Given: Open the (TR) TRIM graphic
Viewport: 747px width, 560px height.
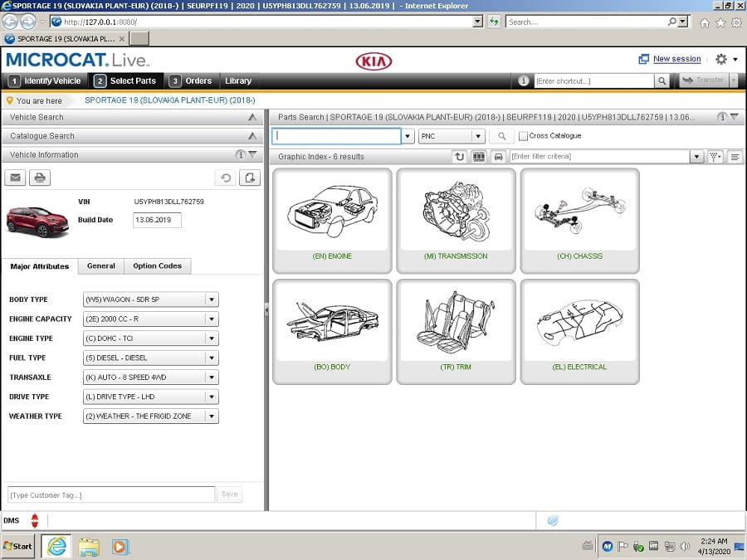Looking at the screenshot, I should (x=456, y=332).
